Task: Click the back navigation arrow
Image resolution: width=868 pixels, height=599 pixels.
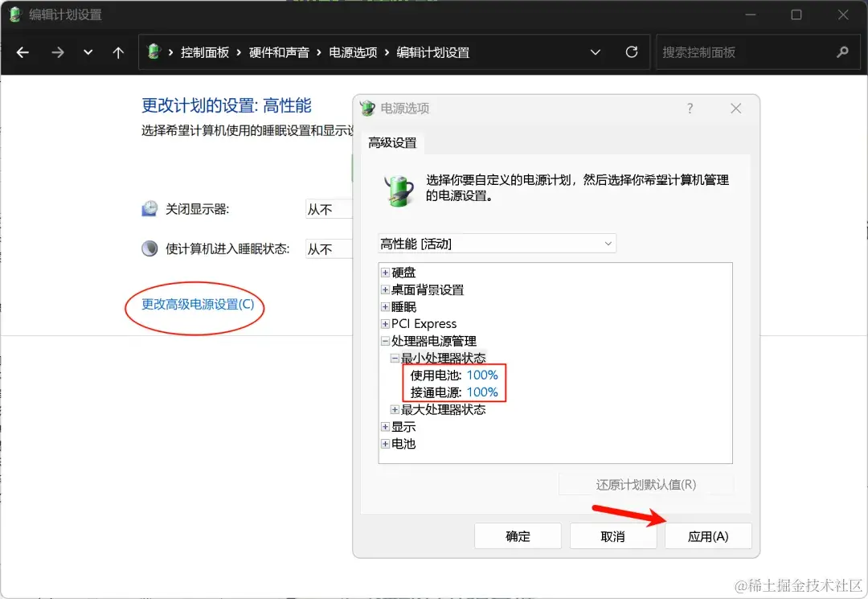Action: [23, 51]
